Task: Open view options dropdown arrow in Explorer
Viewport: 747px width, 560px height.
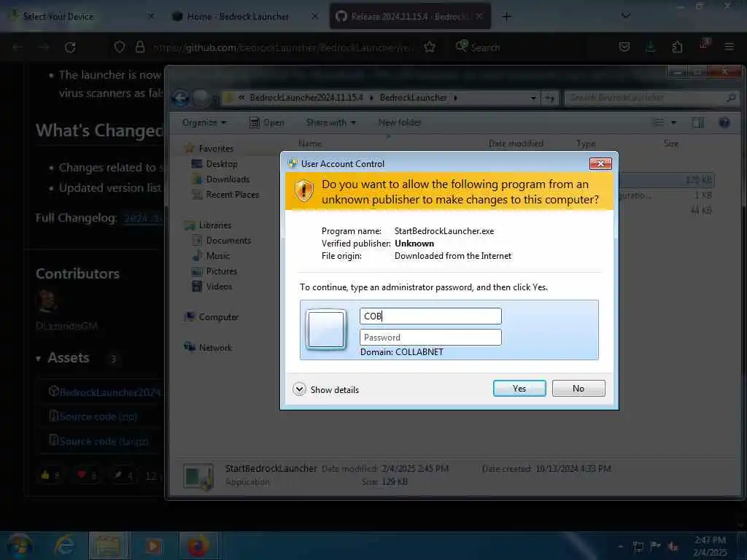Action: click(x=673, y=122)
